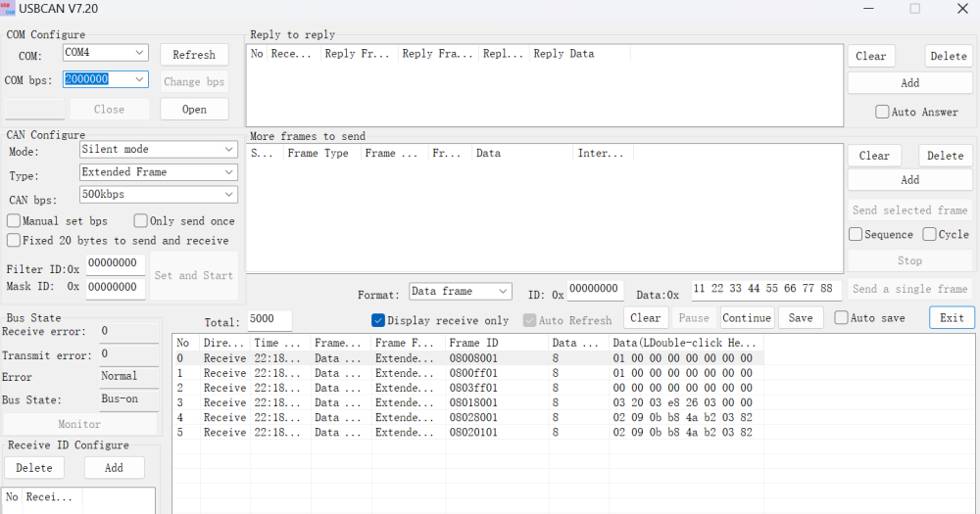Screen dimensions: 980x514
Task: Expand the CAN Mode dropdown
Action: [x=158, y=149]
